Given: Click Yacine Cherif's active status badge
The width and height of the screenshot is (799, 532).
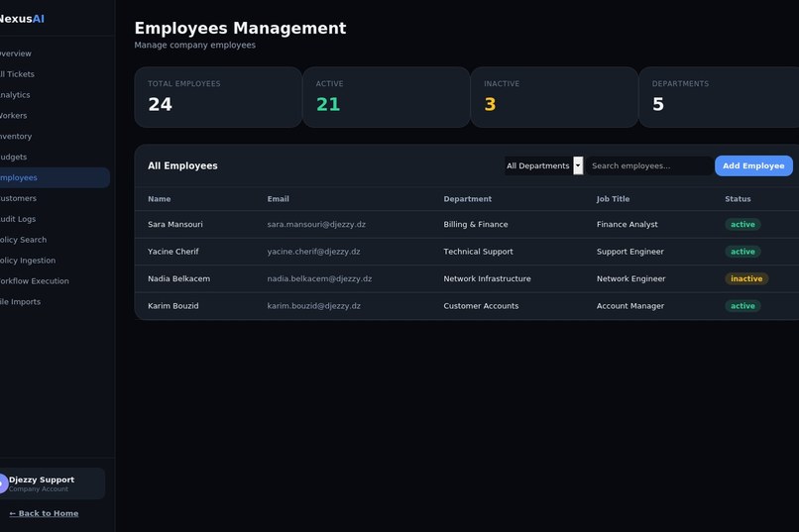Looking at the screenshot, I should tap(742, 252).
